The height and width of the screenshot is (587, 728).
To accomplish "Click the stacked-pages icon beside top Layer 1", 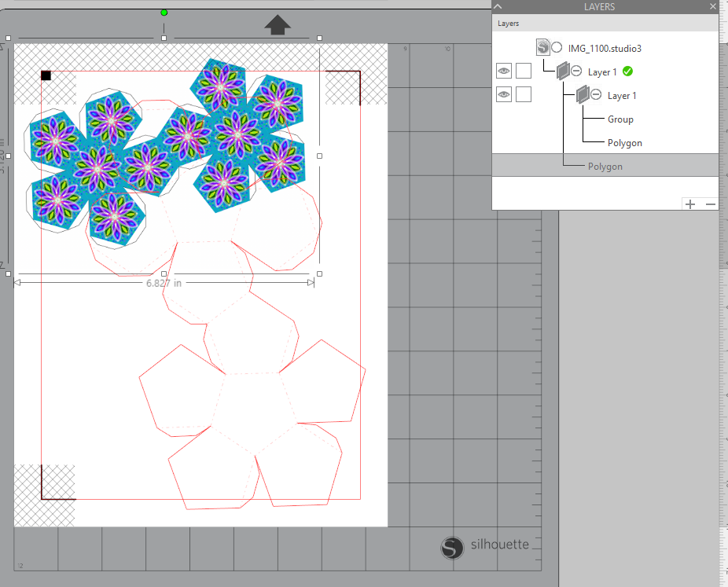I will pyautogui.click(x=564, y=70).
